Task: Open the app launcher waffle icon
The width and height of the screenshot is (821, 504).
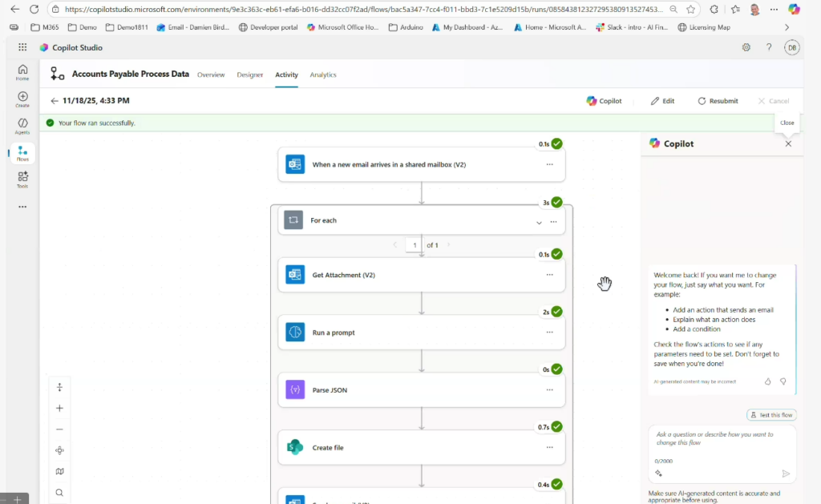Action: 22,47
